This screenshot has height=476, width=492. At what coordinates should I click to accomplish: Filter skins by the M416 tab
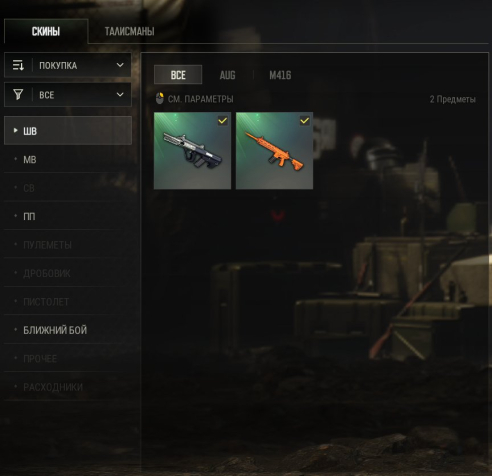280,75
